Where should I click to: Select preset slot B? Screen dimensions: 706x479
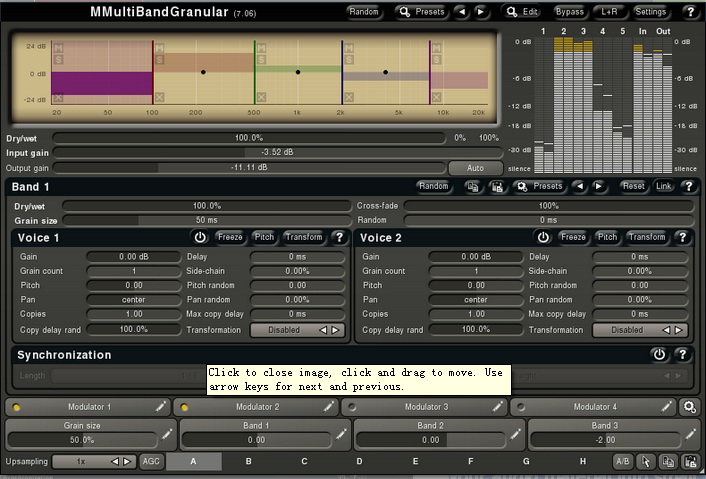(x=249, y=461)
